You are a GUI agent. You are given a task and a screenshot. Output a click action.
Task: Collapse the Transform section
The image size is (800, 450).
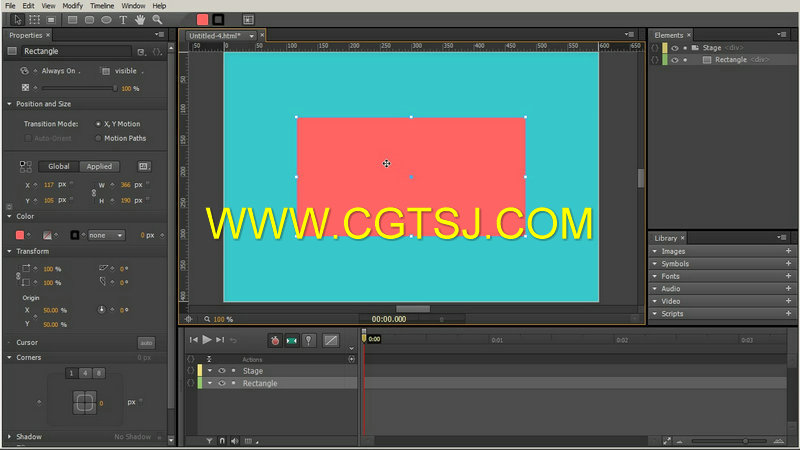click(9, 251)
